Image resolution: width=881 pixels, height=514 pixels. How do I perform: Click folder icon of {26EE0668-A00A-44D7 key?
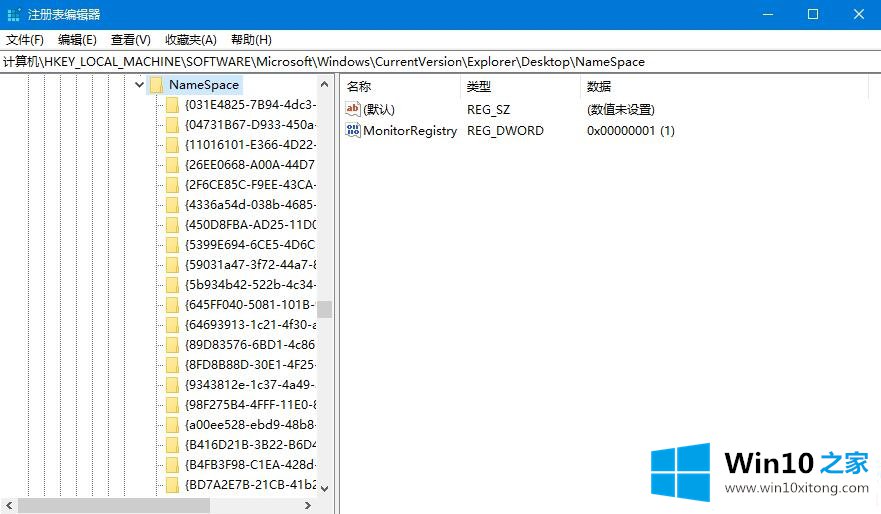coord(172,165)
